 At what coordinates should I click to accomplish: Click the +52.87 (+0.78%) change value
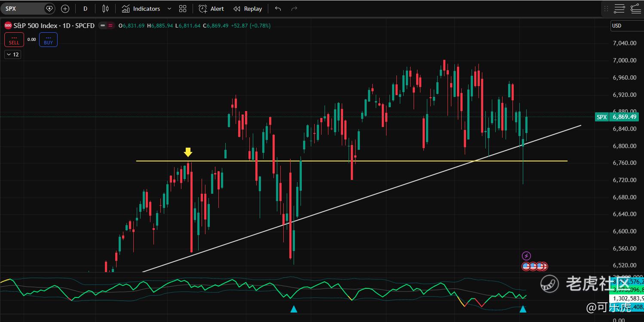[251, 26]
